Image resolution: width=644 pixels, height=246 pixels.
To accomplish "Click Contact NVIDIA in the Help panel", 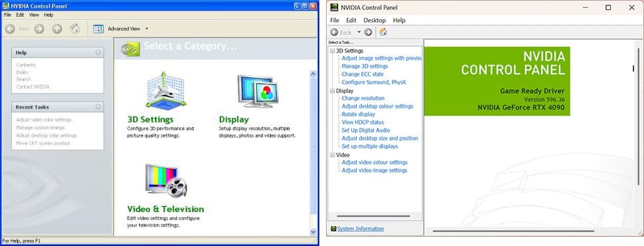I will [33, 87].
